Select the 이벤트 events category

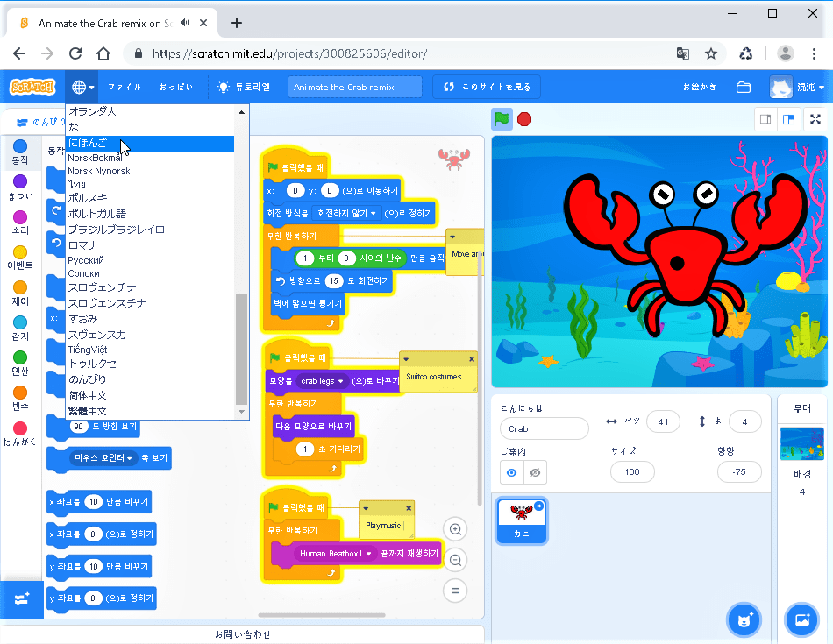[x=20, y=258]
